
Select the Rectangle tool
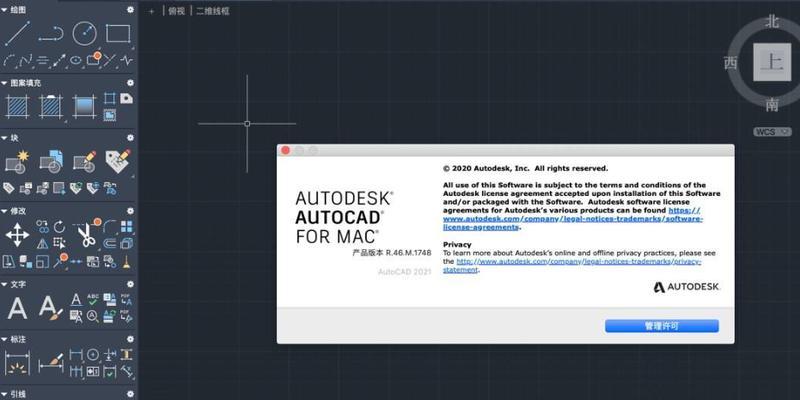coord(118,34)
